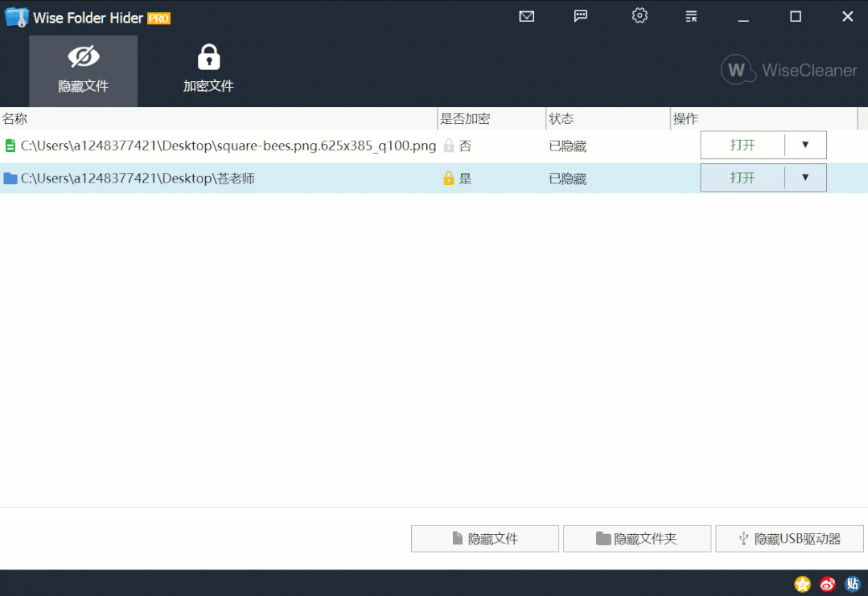Click the WiseCleaner logo
Image resolution: width=868 pixels, height=596 pixels.
[788, 70]
